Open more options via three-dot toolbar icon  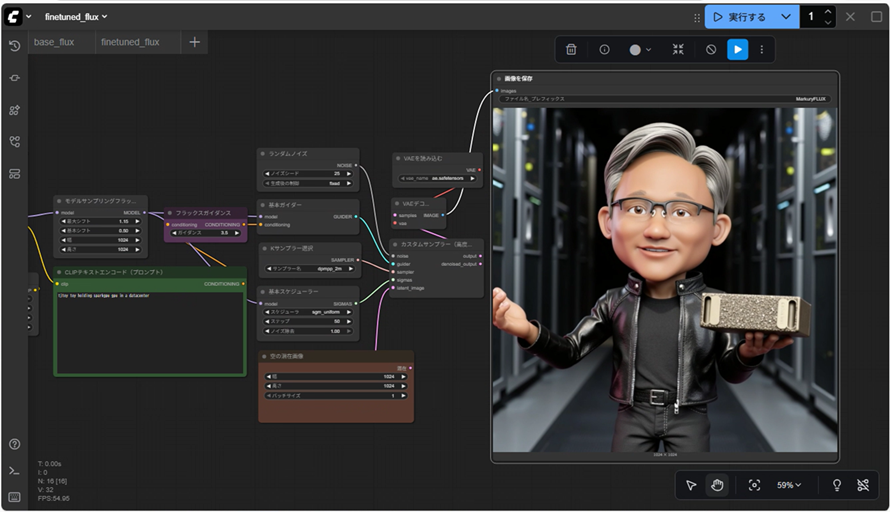point(762,49)
